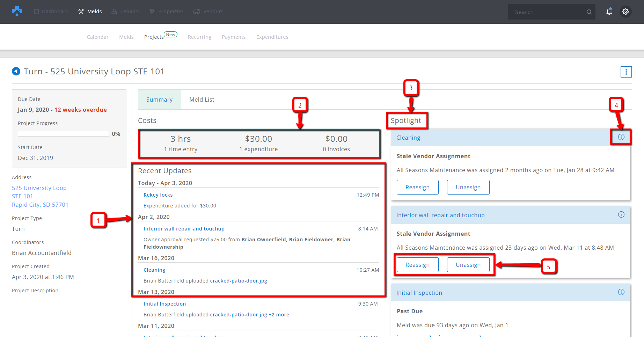Open Initial Inspection link in Recent Updates

[164, 304]
